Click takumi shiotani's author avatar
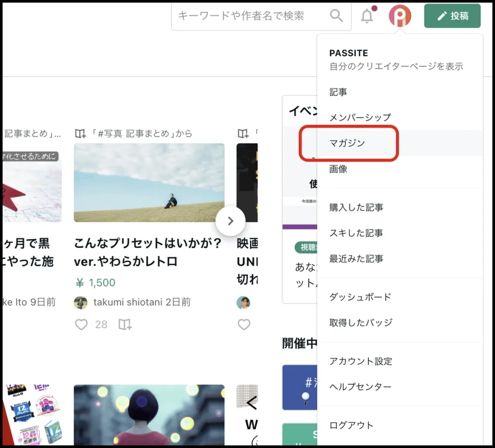Image resolution: width=495 pixels, height=448 pixels. (81, 302)
